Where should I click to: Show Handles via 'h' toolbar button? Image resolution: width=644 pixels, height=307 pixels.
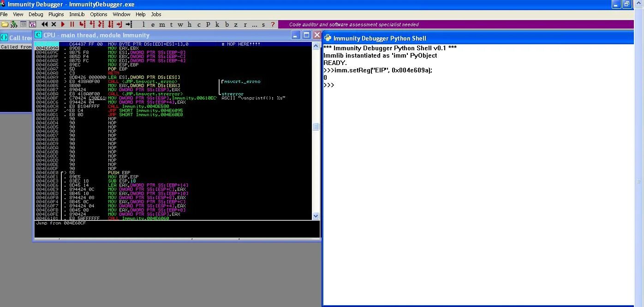(190, 24)
